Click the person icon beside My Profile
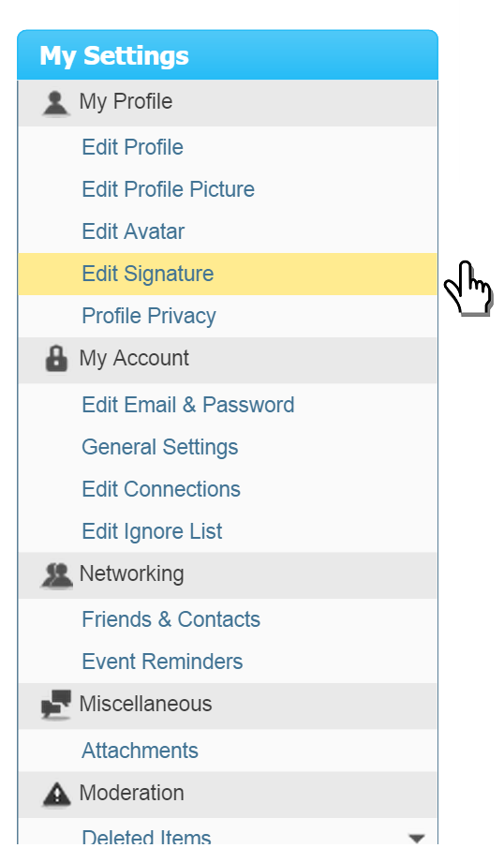The width and height of the screenshot is (504, 863). [55, 104]
